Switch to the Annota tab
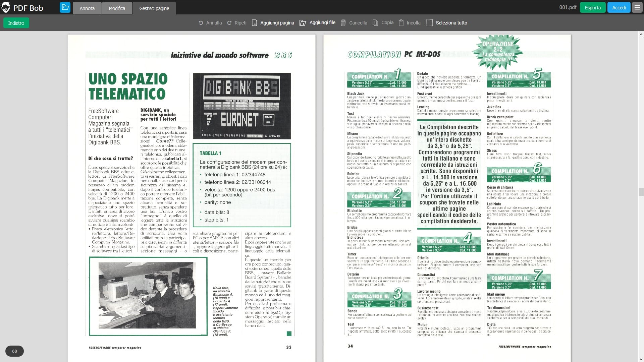This screenshot has height=362, width=644. (87, 8)
